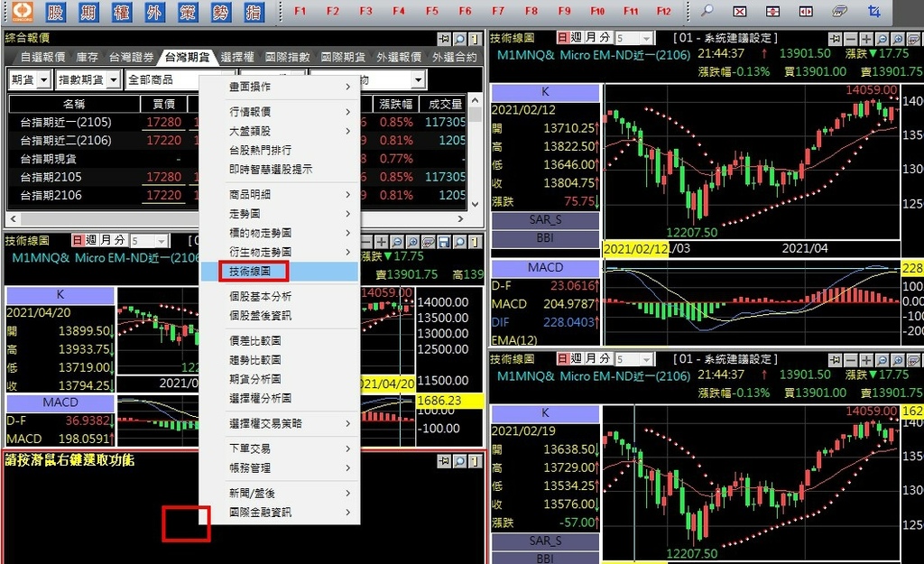Pin the 綜合報價 panel
Viewport: 924px width, 564px height.
(444, 39)
